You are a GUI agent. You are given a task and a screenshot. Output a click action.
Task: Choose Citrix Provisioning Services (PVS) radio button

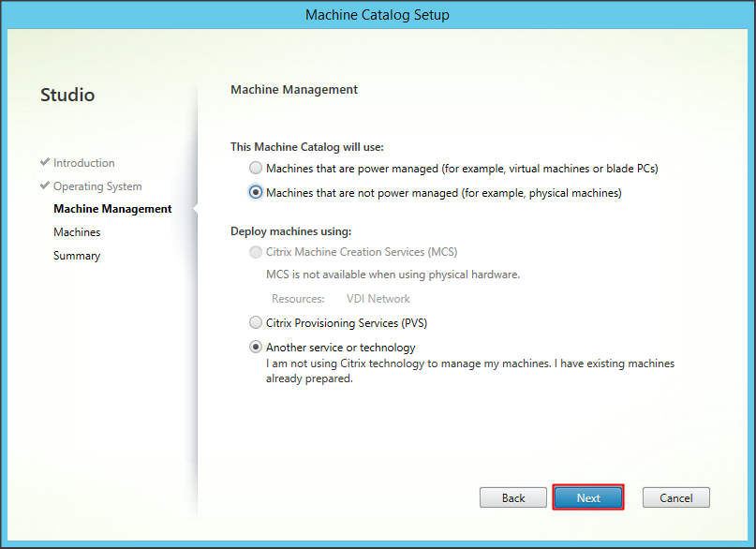(x=256, y=322)
